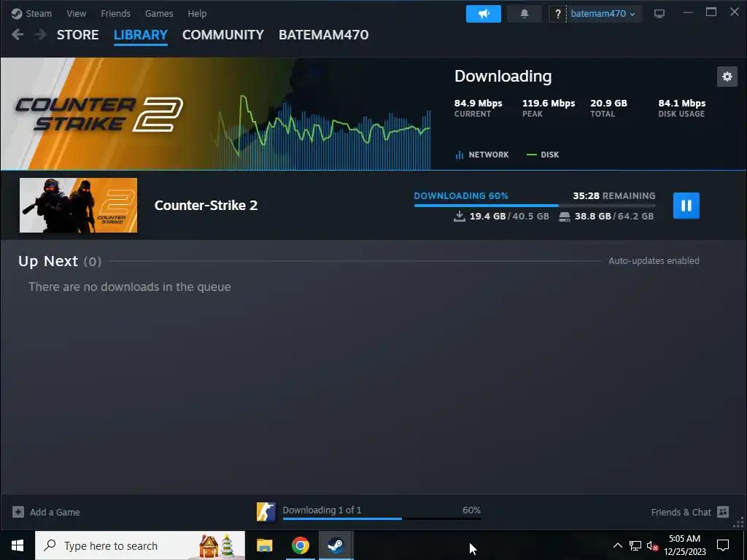
Task: Switch to the COMMUNITY tab
Action: (x=223, y=35)
